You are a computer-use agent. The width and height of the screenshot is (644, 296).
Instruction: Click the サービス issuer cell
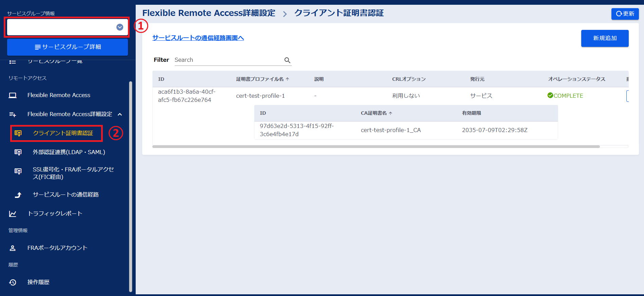tap(481, 96)
